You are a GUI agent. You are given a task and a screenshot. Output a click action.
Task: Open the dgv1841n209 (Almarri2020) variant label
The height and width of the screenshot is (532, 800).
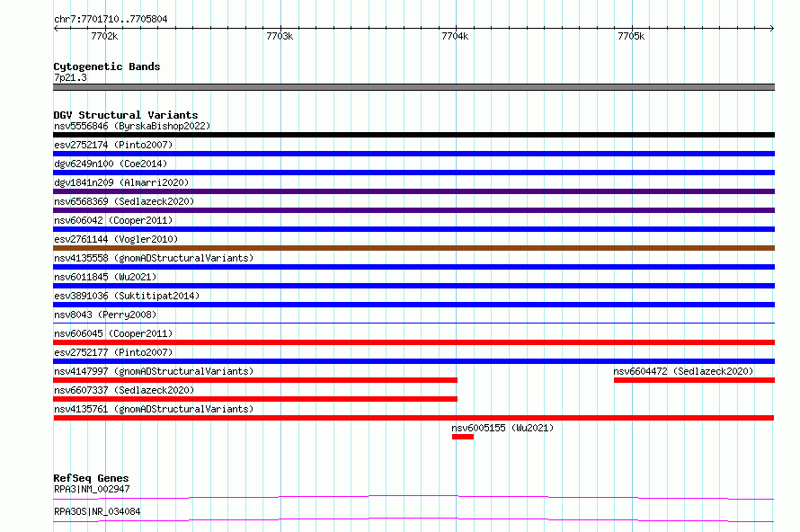(121, 182)
